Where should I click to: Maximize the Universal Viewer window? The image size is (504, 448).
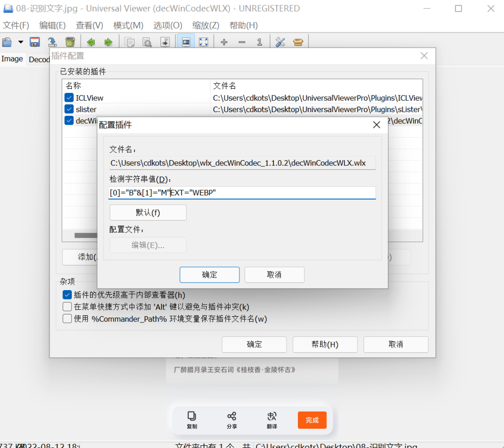tap(459, 8)
